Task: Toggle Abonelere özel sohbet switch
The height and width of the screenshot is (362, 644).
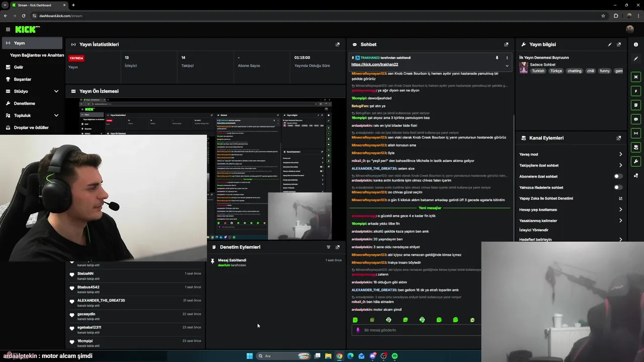Action: 618,176
